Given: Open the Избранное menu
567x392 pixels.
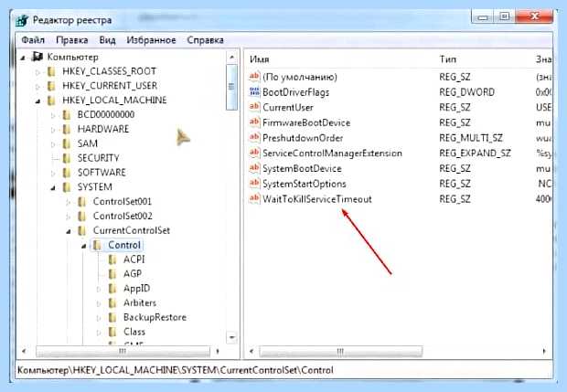Looking at the screenshot, I should tap(151, 39).
